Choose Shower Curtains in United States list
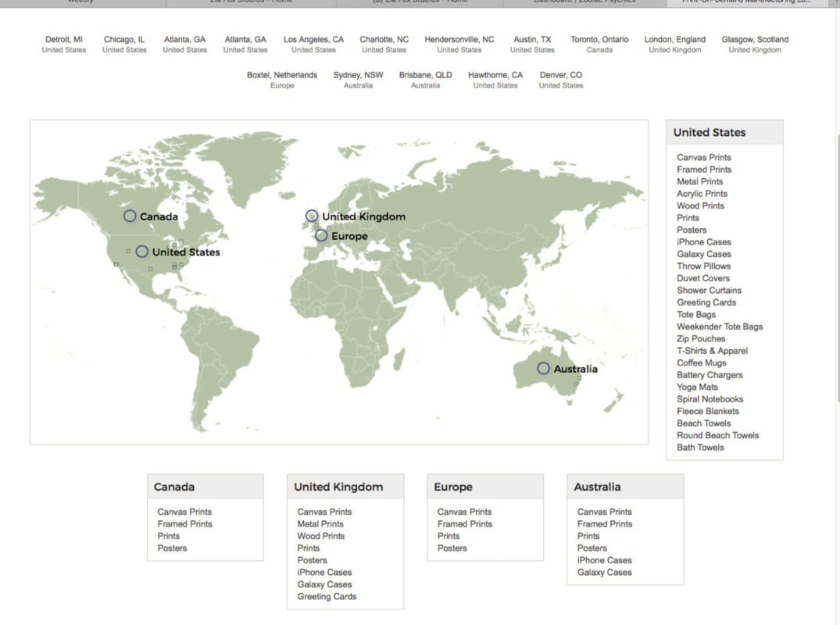This screenshot has height=625, width=840. pyautogui.click(x=709, y=291)
